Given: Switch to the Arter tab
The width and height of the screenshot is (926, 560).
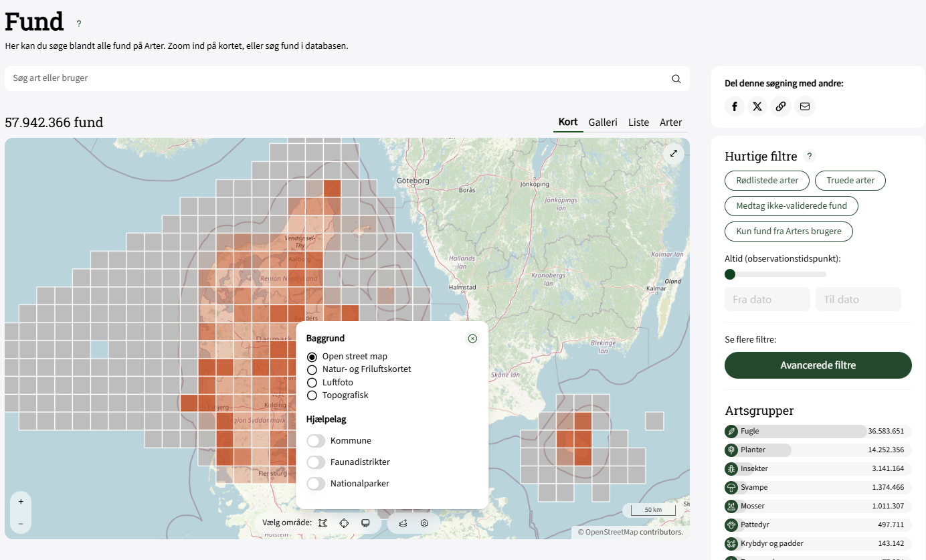Looking at the screenshot, I should [670, 122].
